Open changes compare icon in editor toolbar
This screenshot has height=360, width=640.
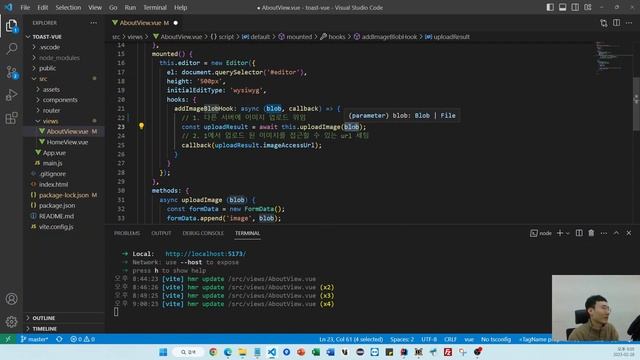[604, 23]
